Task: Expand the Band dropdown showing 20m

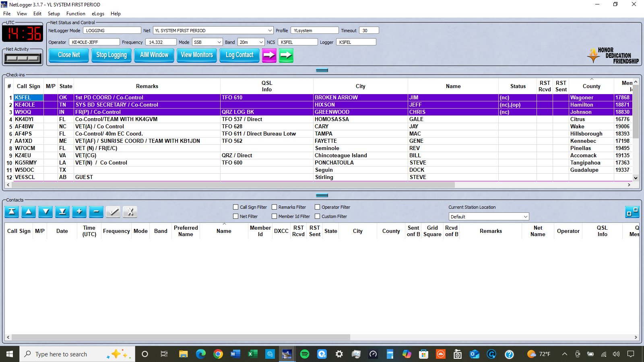Action: [261, 42]
